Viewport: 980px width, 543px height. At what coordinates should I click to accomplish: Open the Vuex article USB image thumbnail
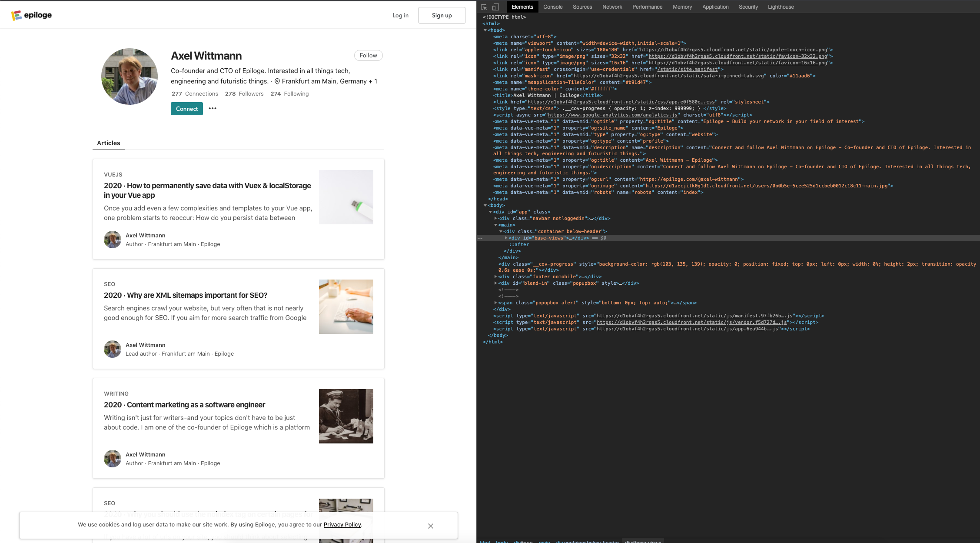point(346,197)
